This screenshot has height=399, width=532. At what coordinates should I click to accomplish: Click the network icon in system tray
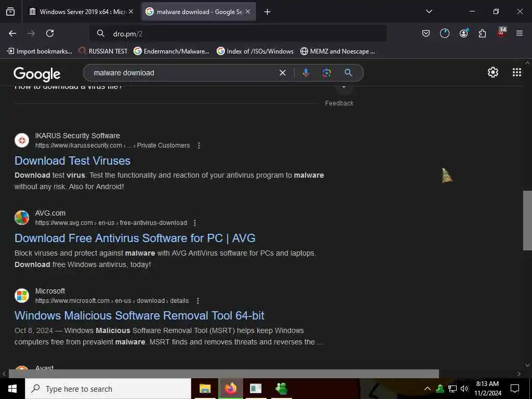pos(453,389)
